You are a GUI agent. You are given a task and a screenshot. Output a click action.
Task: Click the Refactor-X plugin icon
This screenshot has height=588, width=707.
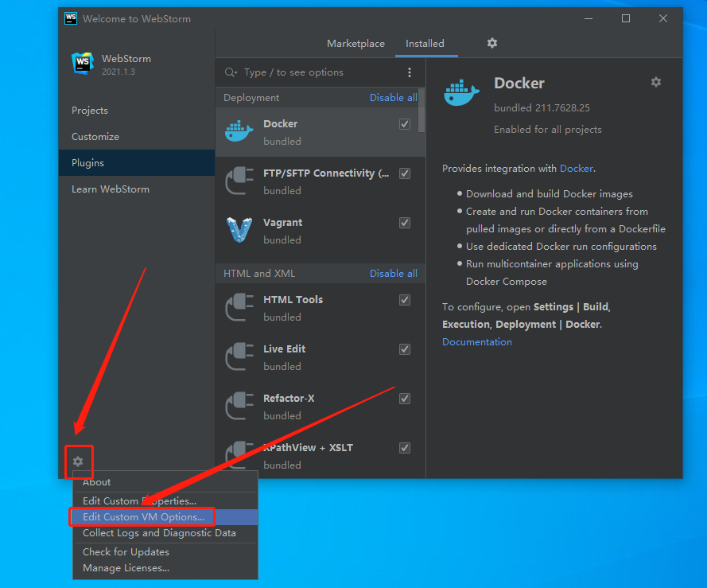pos(239,406)
